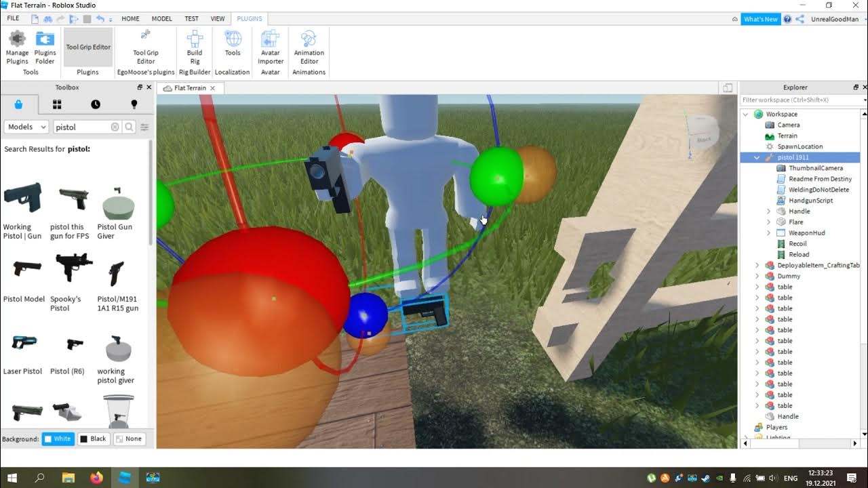Open the Animation Editor

point(309,47)
